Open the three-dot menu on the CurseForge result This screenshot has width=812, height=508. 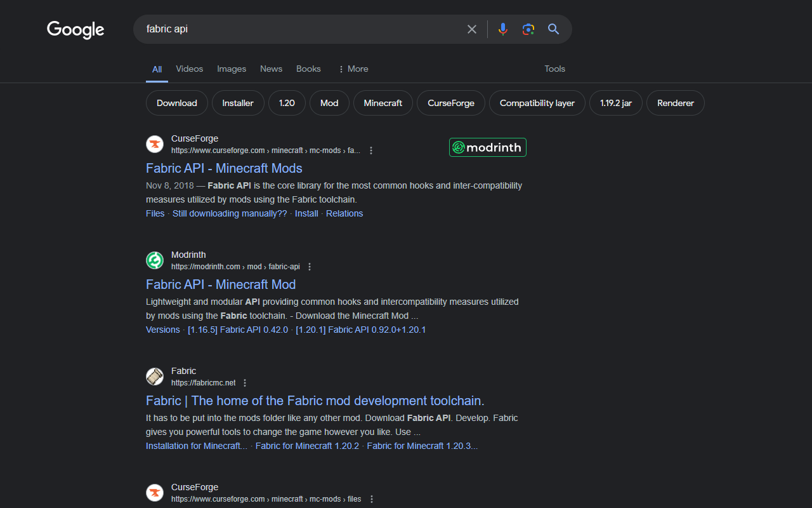tap(371, 150)
